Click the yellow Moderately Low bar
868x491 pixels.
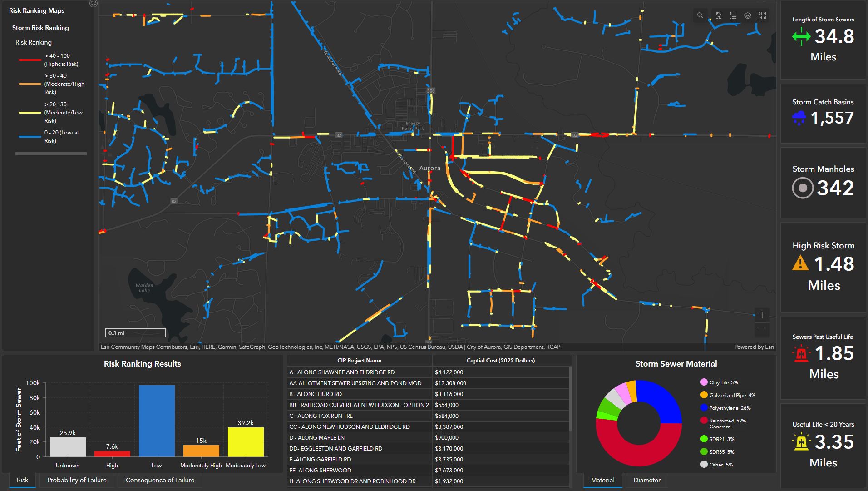click(x=246, y=441)
